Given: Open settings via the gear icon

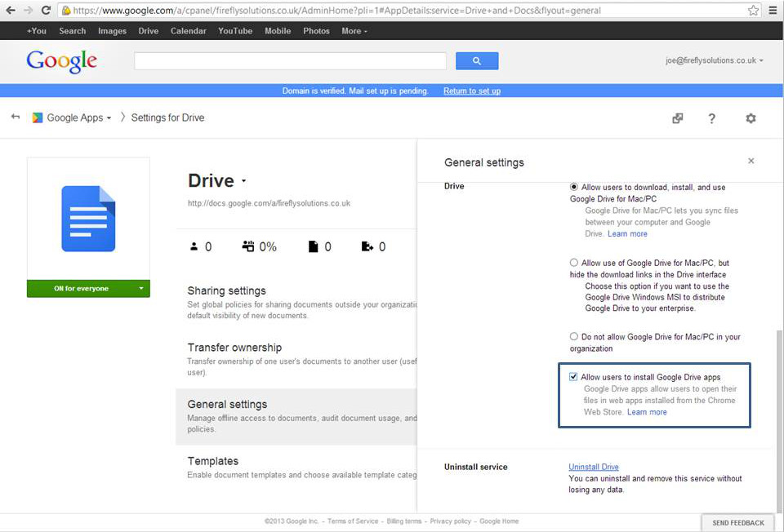Looking at the screenshot, I should click(x=751, y=118).
